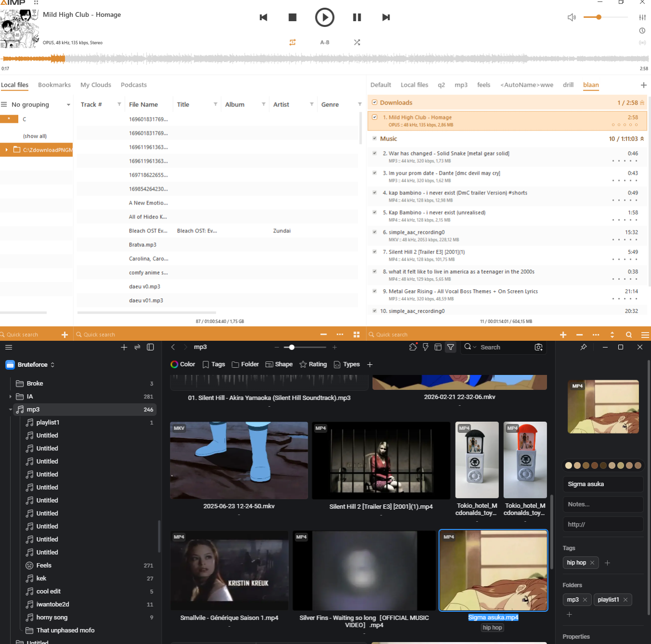Expand the IA folder in Eagle sidebar
Screen dimensions: 651x644
10,397
